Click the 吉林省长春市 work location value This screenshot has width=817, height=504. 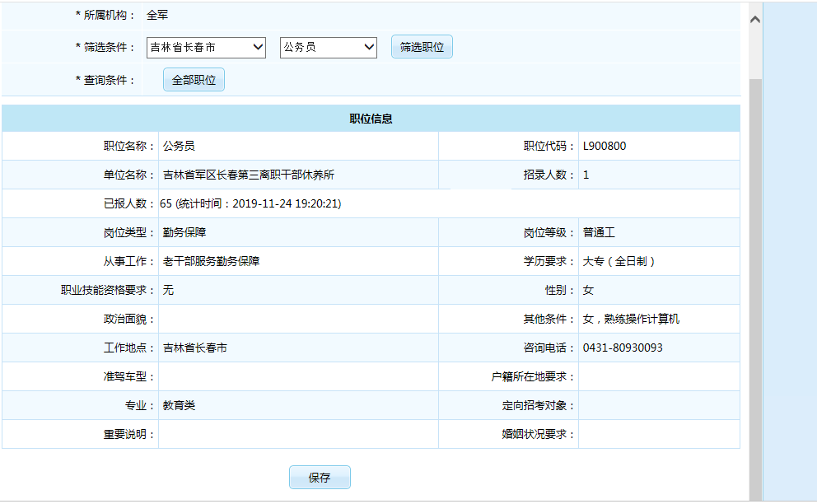click(195, 348)
